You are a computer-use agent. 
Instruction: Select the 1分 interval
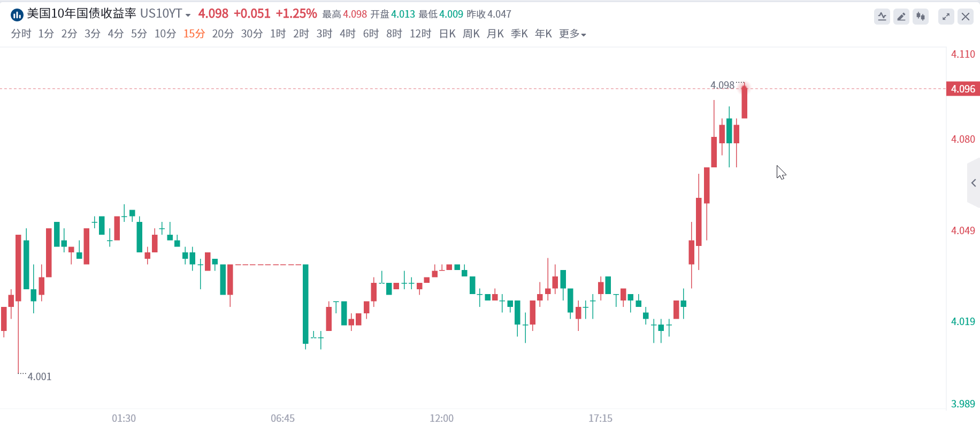[x=46, y=34]
